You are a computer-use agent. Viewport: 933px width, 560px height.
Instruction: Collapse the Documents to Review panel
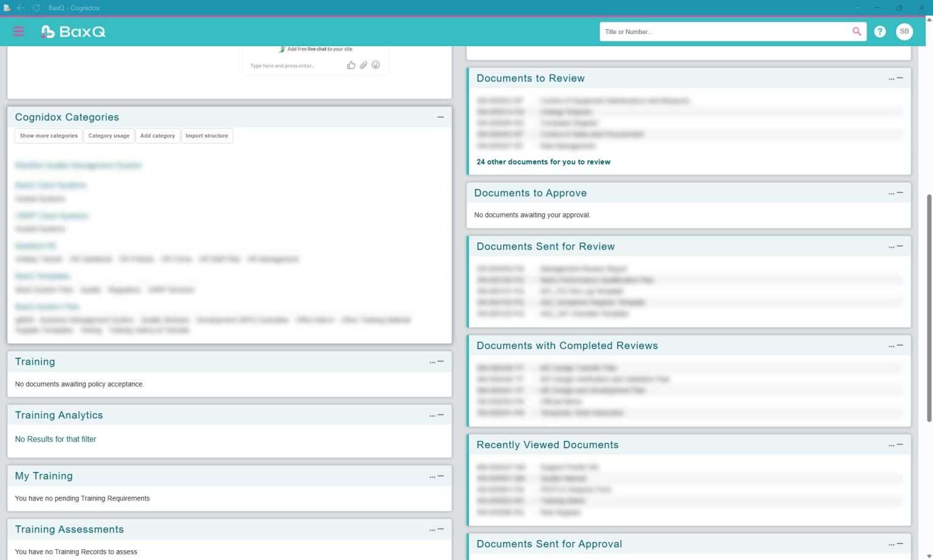point(900,78)
